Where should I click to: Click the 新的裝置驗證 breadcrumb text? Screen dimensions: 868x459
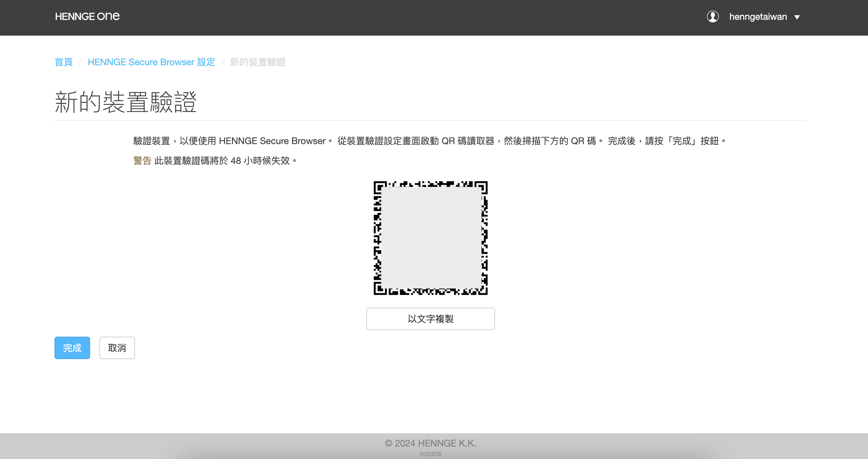pos(258,62)
